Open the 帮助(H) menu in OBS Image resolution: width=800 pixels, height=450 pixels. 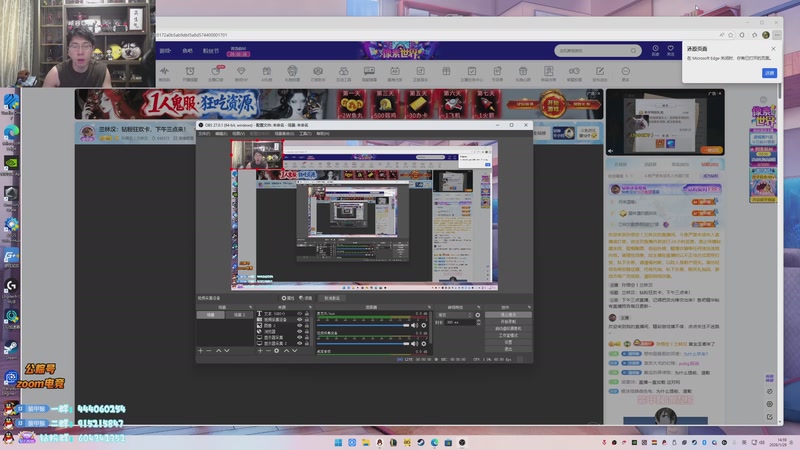322,134
